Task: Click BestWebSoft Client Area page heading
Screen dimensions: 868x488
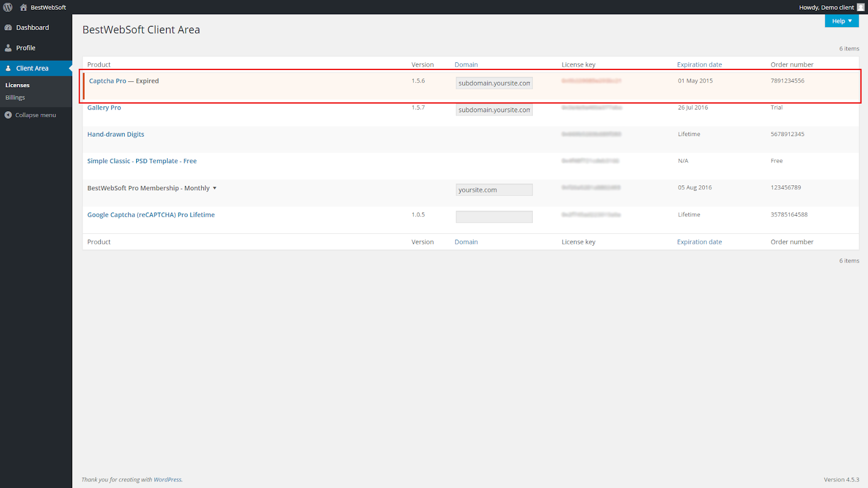Action: [x=141, y=30]
